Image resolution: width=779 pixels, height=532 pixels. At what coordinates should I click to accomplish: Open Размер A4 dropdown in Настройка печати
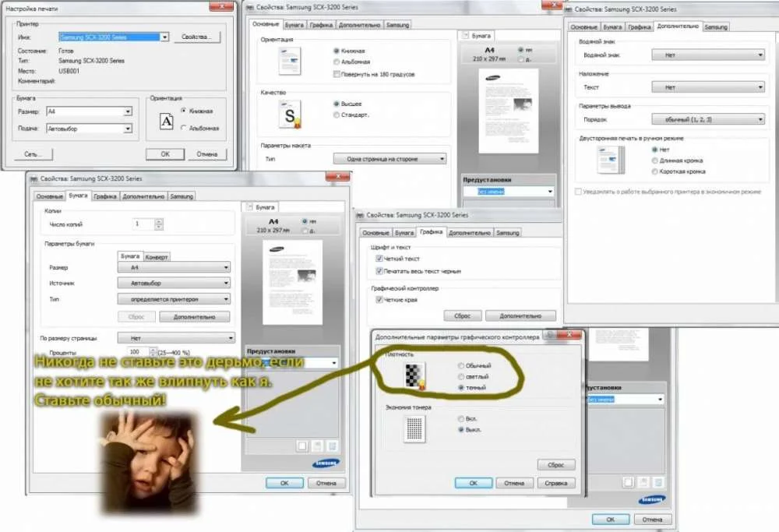(x=128, y=111)
